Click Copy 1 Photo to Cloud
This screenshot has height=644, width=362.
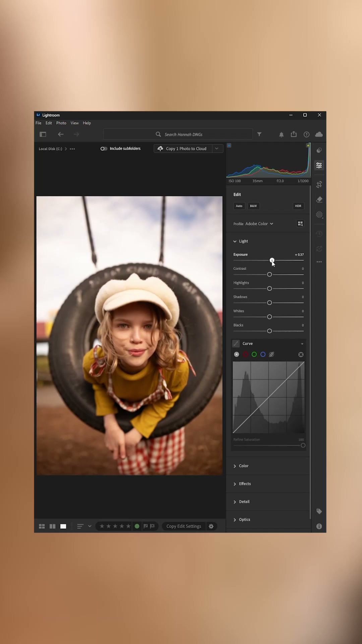[x=183, y=149]
